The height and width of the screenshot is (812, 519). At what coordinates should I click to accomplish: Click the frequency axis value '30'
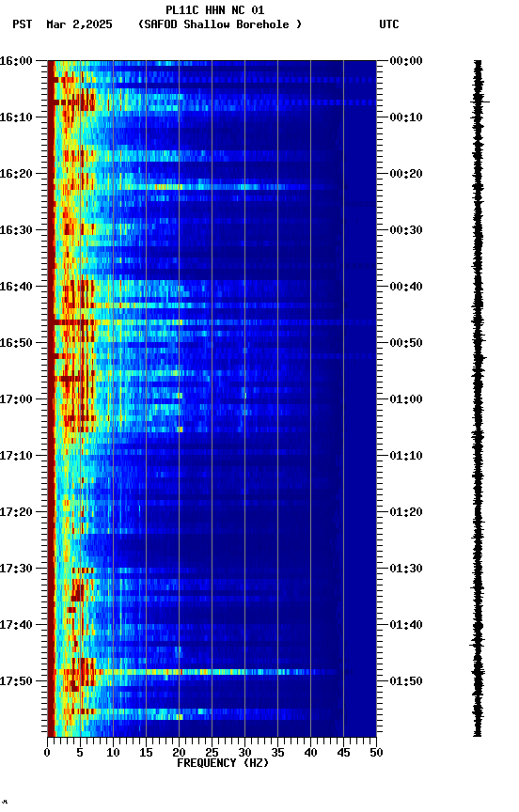tap(244, 753)
